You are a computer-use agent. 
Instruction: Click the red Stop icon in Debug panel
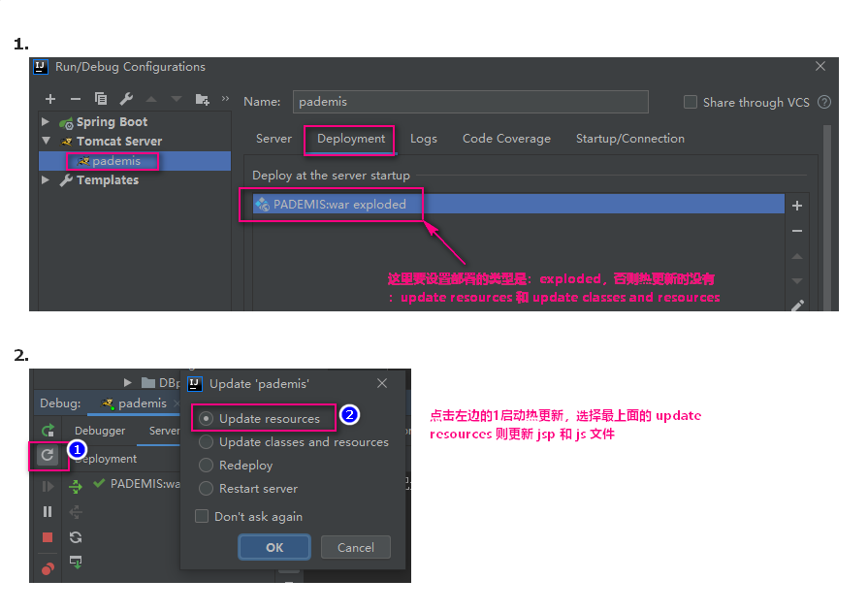48,537
